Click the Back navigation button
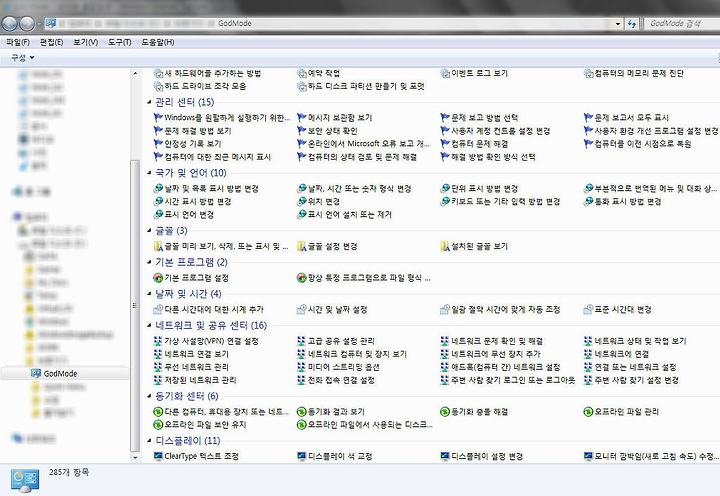Screen dimensions: 720x496 click(x=10, y=23)
